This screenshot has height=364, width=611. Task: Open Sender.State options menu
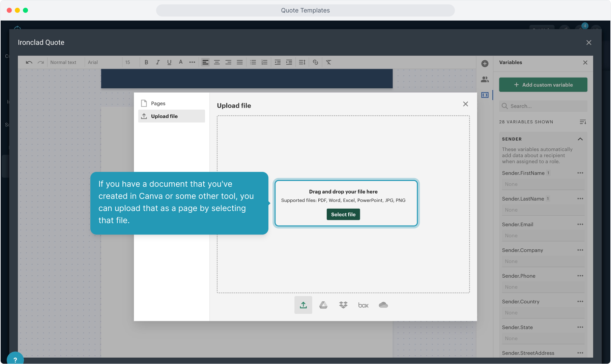[x=580, y=327]
